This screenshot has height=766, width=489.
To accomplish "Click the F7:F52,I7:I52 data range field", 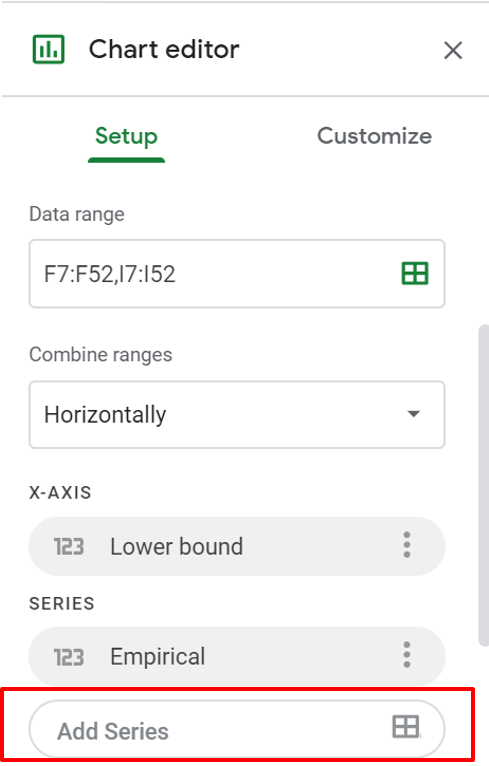I will (x=237, y=274).
